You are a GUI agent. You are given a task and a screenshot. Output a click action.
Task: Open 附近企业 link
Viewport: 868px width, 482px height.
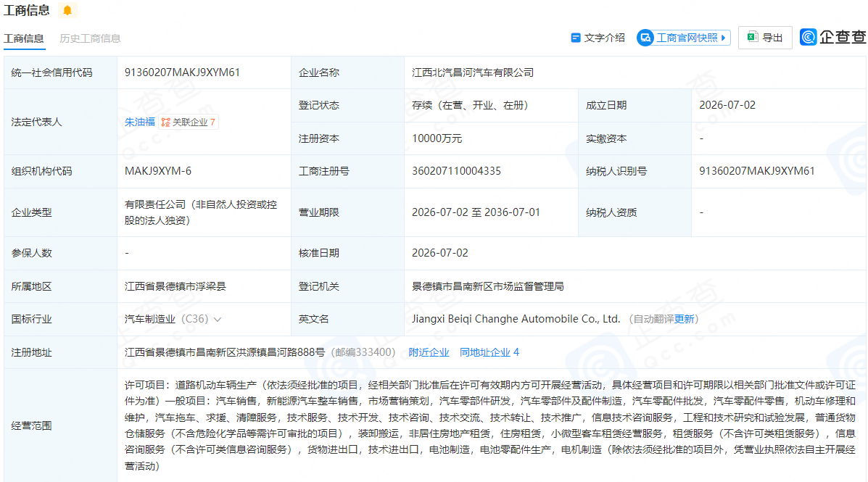click(429, 352)
